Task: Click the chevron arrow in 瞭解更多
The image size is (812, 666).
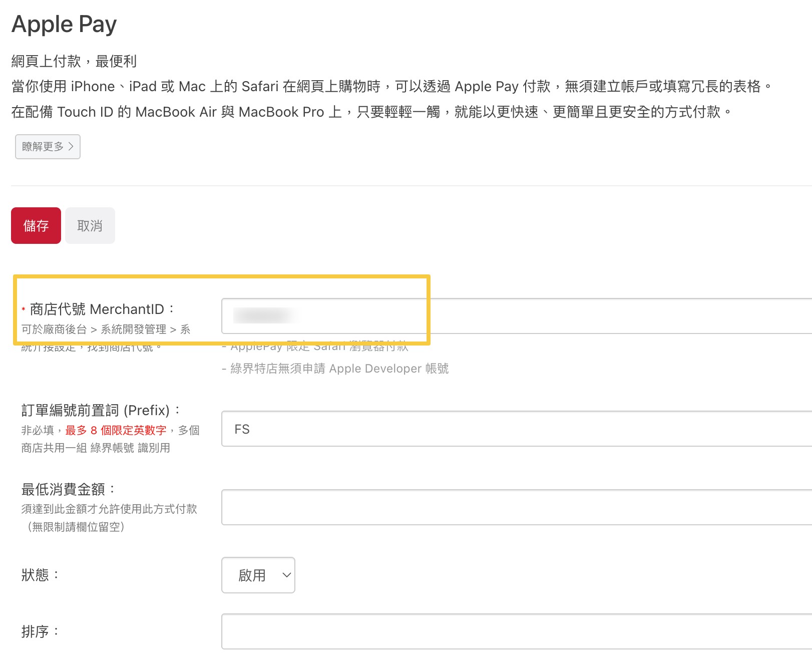Action: 71,146
